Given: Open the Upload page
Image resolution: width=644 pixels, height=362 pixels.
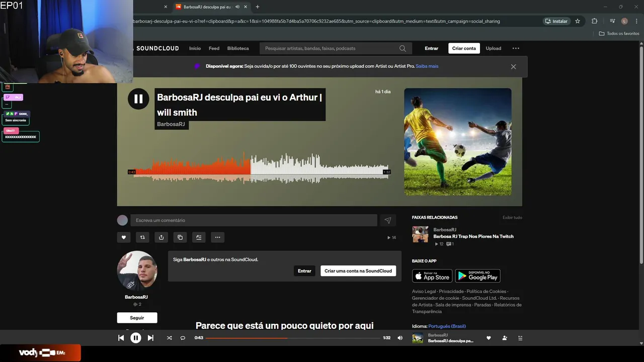Looking at the screenshot, I should 493,48.
